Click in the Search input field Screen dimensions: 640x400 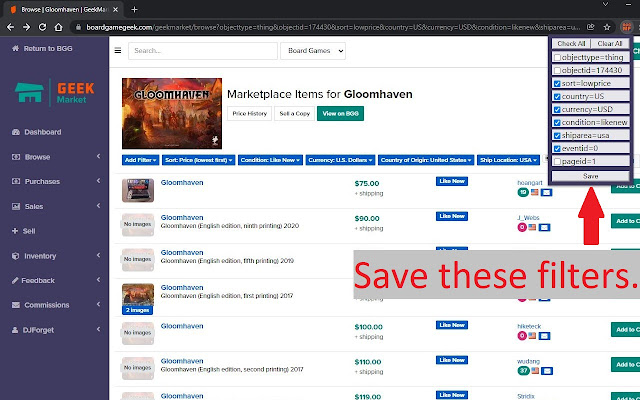coord(203,51)
